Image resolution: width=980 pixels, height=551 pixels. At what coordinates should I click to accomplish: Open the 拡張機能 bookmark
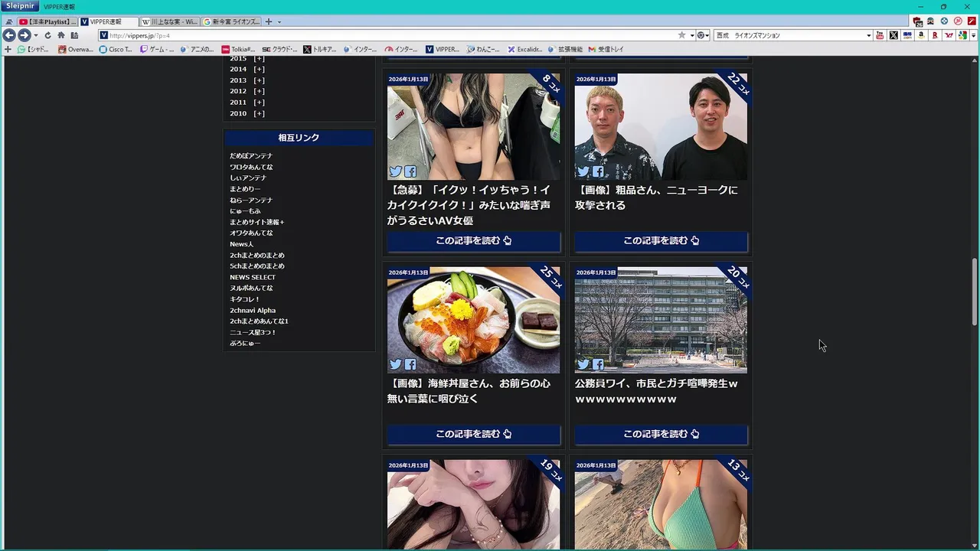565,49
